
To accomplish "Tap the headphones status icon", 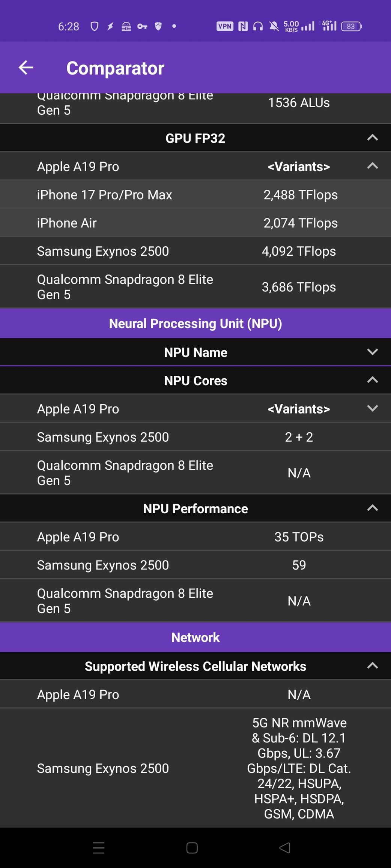I will click(x=258, y=26).
